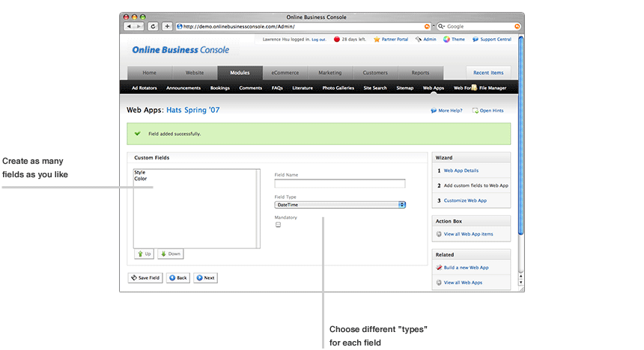
Task: Select Color in the custom fields list
Action: coord(141,179)
